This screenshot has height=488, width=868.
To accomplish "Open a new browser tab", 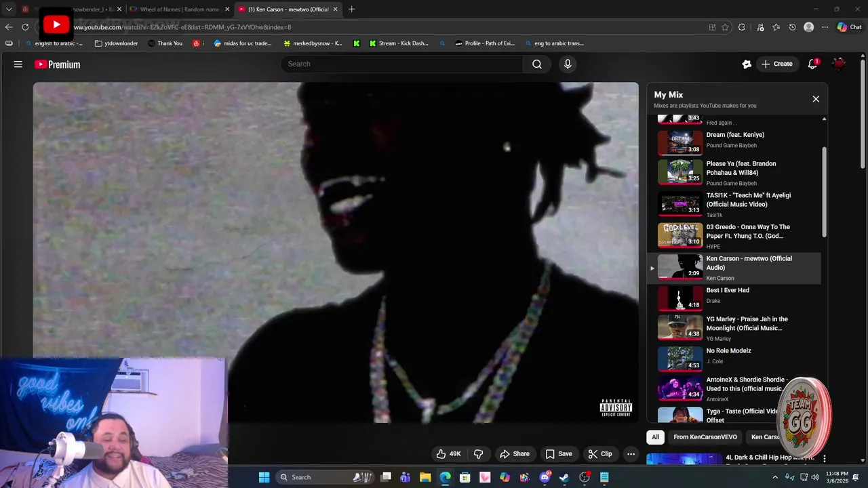I will coord(351,9).
